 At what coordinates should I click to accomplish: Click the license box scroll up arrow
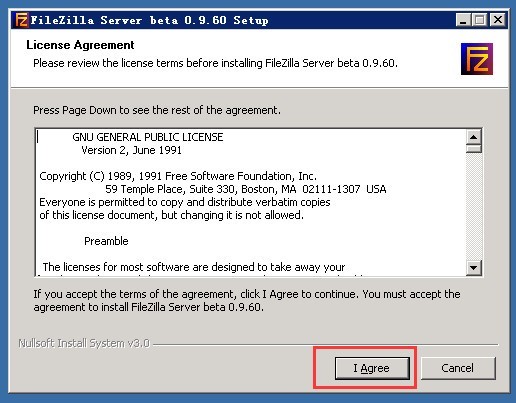click(x=474, y=137)
